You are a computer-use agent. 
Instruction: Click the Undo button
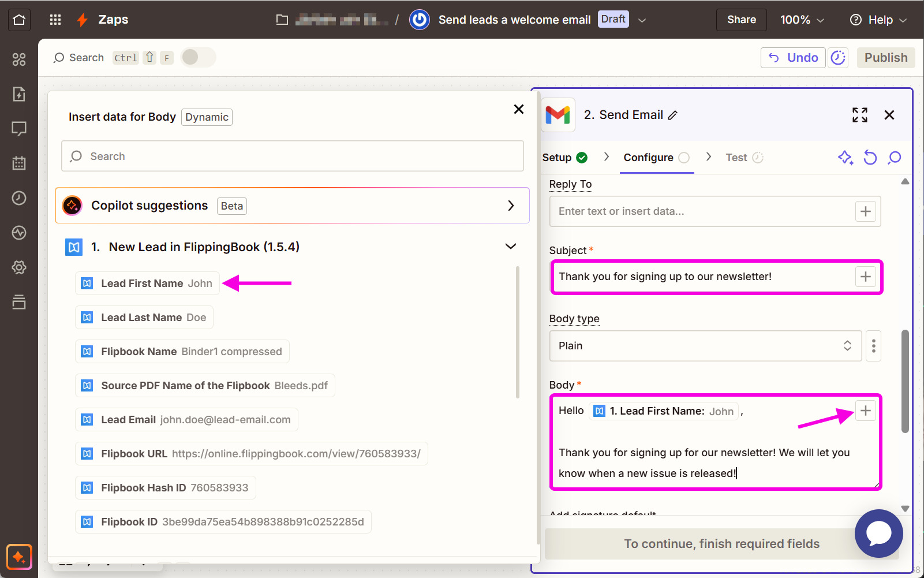[794, 58]
